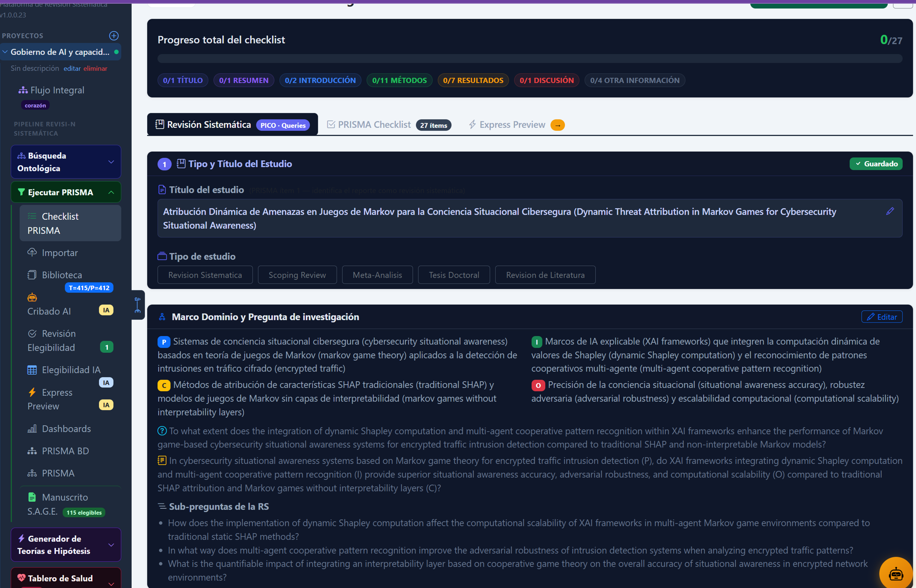Select Meta-Analisis study type

click(x=377, y=275)
